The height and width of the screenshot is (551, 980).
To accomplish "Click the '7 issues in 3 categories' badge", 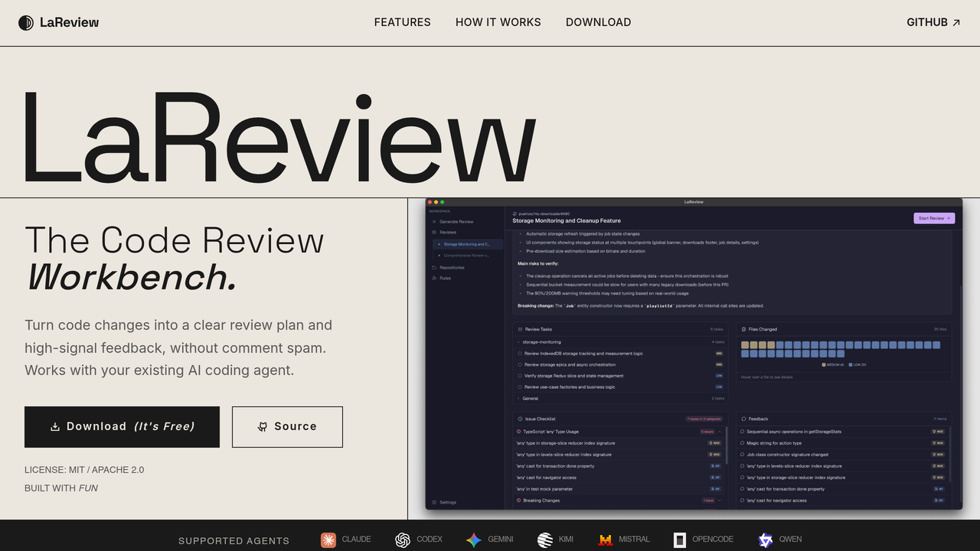I will click(704, 419).
